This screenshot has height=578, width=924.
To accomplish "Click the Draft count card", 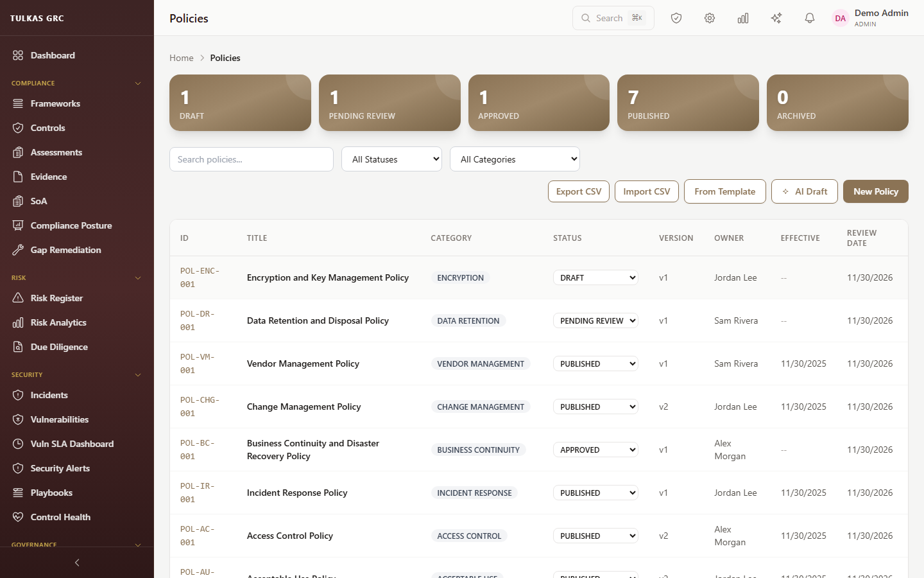I will tap(240, 103).
